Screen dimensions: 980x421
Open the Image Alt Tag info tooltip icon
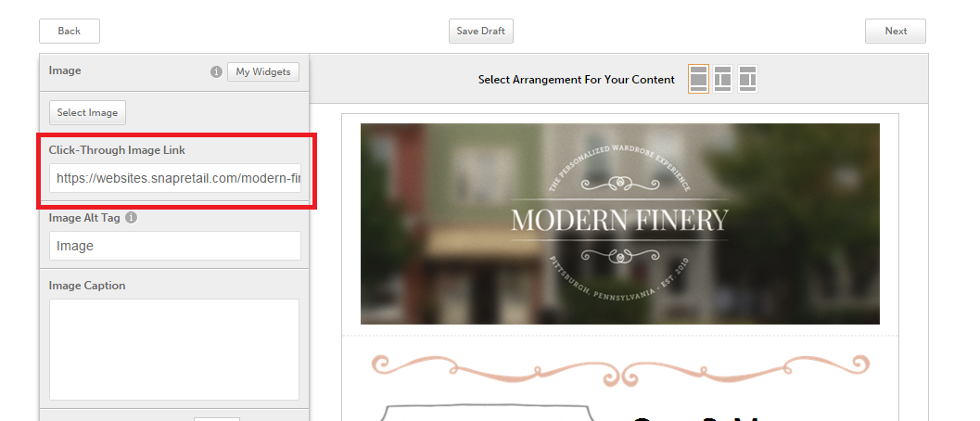pyautogui.click(x=131, y=218)
